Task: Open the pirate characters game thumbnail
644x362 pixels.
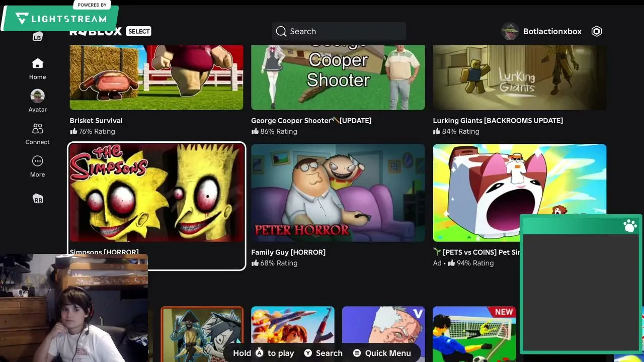Action: click(x=202, y=334)
